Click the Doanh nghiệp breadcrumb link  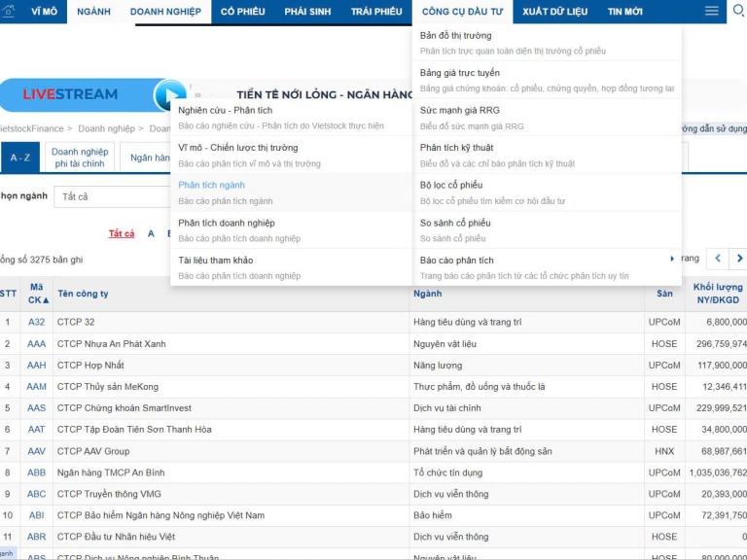[x=106, y=128]
